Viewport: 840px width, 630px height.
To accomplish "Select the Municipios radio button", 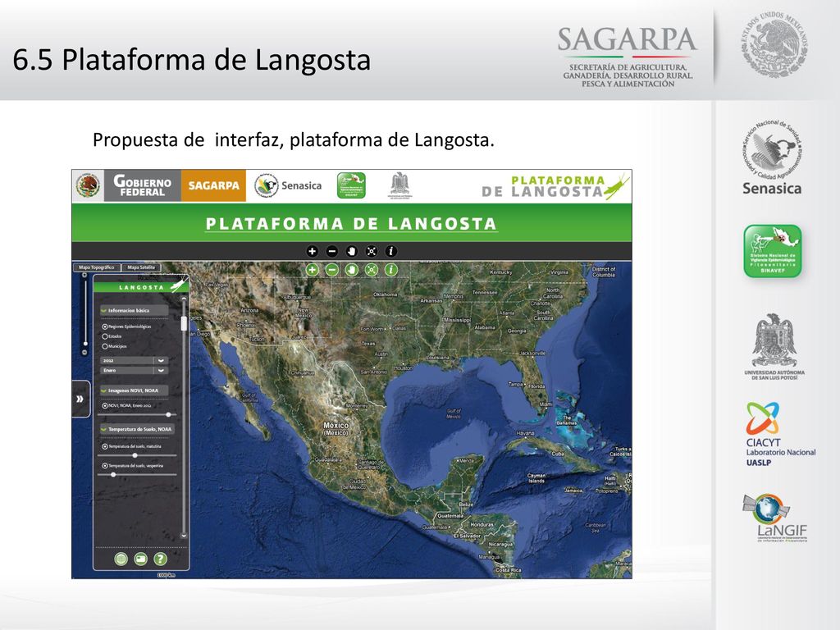I will [105, 346].
